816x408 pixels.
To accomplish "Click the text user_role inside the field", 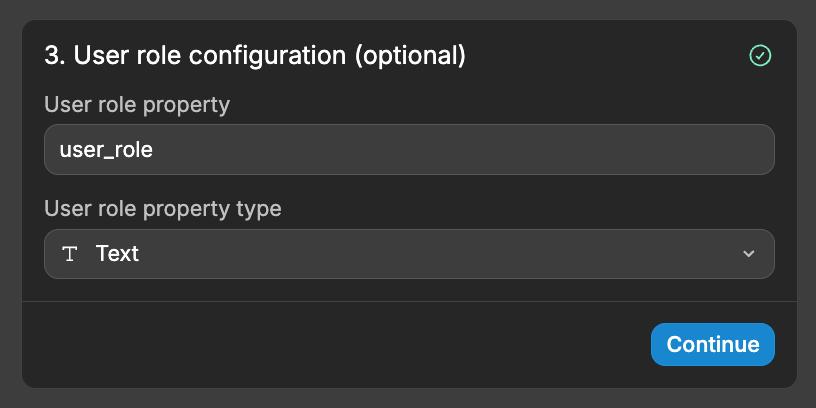I will point(106,150).
